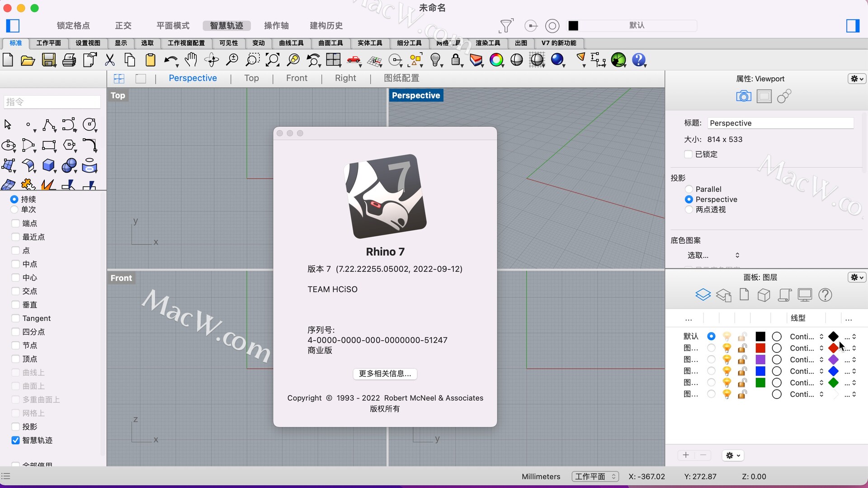Viewport: 868px width, 488px height.
Task: Enable the Tangent osnap checkbox
Action: 15,318
